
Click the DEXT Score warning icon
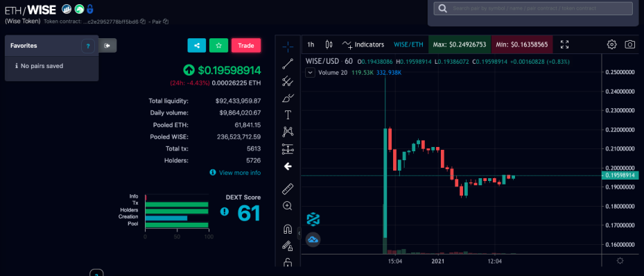click(225, 212)
